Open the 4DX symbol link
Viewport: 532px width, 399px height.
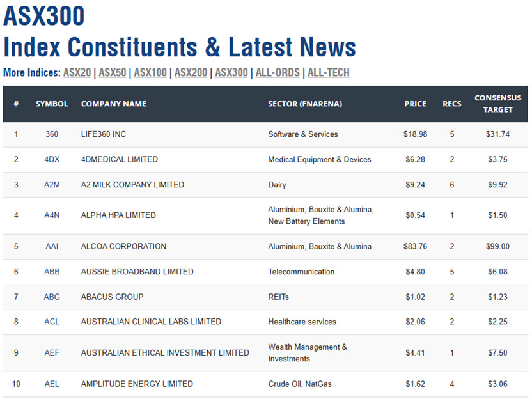52,159
